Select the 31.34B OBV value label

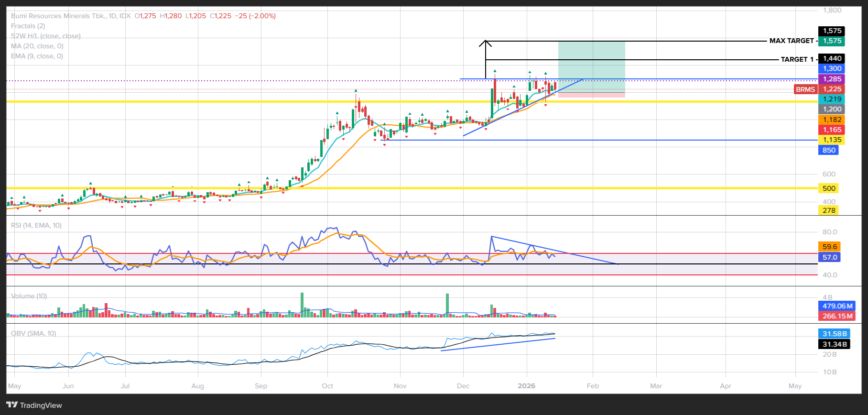(835, 344)
